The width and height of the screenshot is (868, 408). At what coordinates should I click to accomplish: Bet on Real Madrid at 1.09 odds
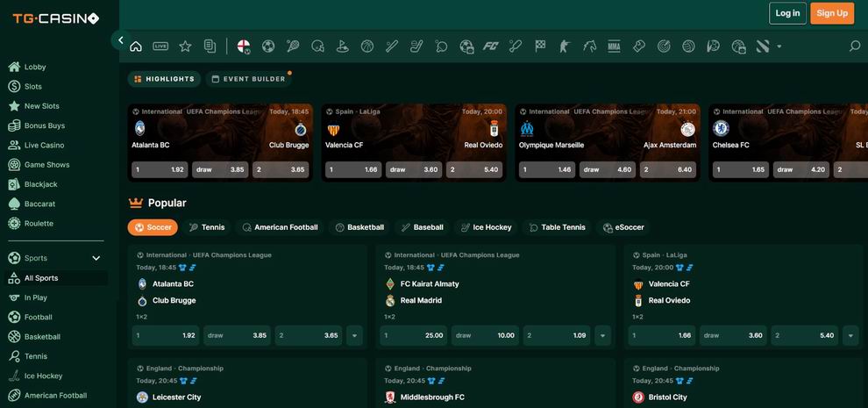tap(557, 335)
